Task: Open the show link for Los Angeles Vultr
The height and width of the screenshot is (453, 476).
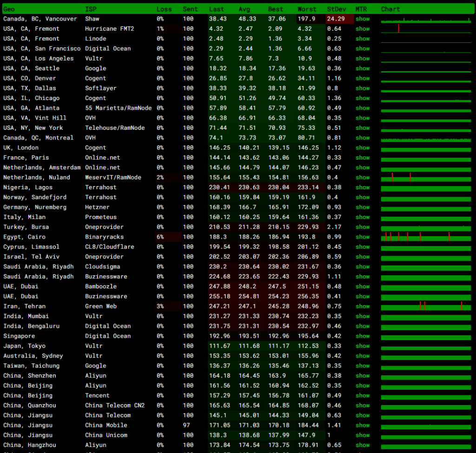Action: [x=363, y=58]
